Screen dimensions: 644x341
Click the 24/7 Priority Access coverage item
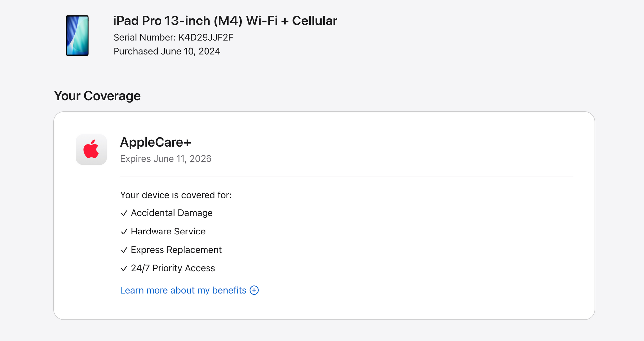click(173, 268)
